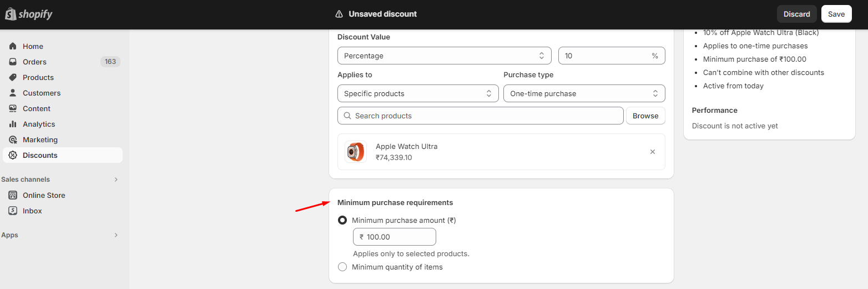868x289 pixels.
Task: Click the Home icon in sidebar
Action: (13, 46)
